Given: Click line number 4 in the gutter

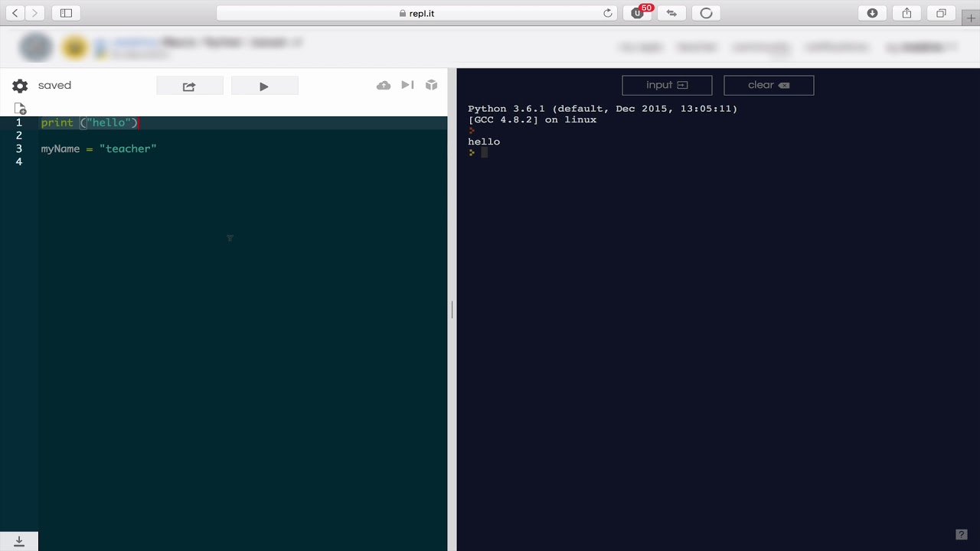Looking at the screenshot, I should tap(19, 161).
